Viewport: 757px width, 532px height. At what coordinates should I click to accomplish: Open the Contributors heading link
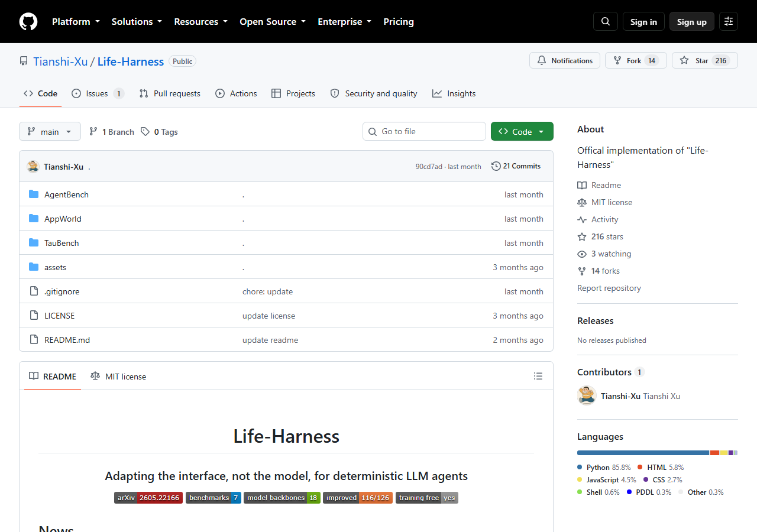coord(611,372)
